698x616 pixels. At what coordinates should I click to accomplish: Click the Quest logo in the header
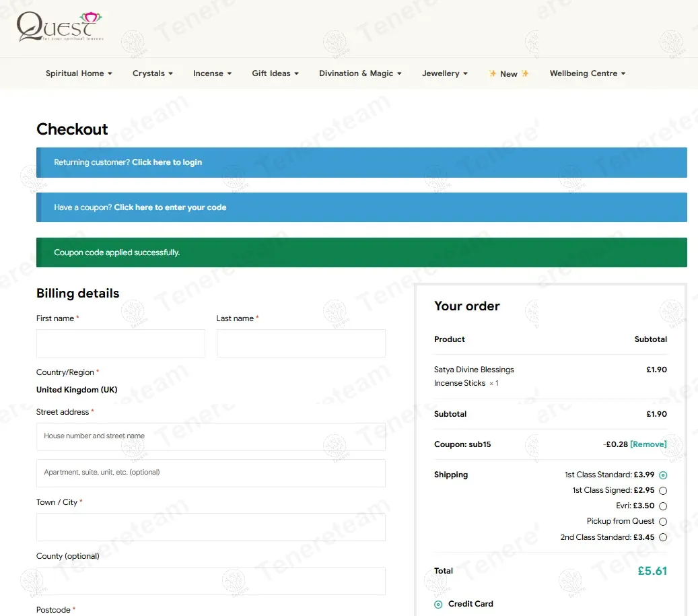[59, 27]
